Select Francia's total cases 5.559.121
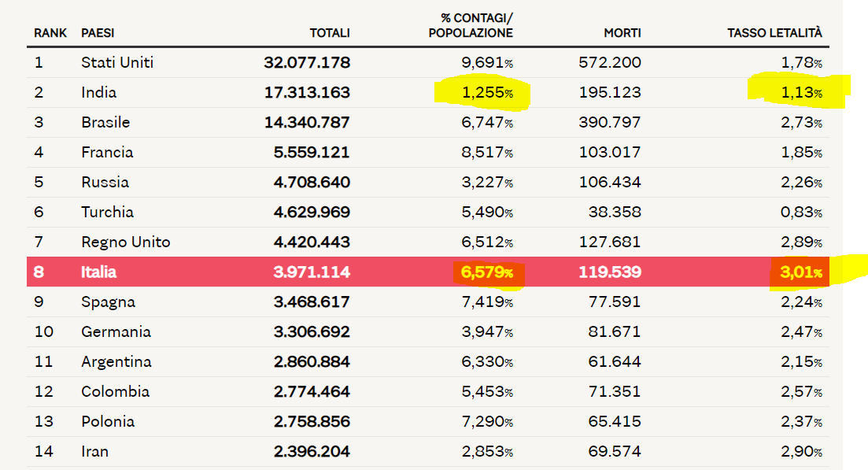This screenshot has height=470, width=868. click(x=312, y=153)
